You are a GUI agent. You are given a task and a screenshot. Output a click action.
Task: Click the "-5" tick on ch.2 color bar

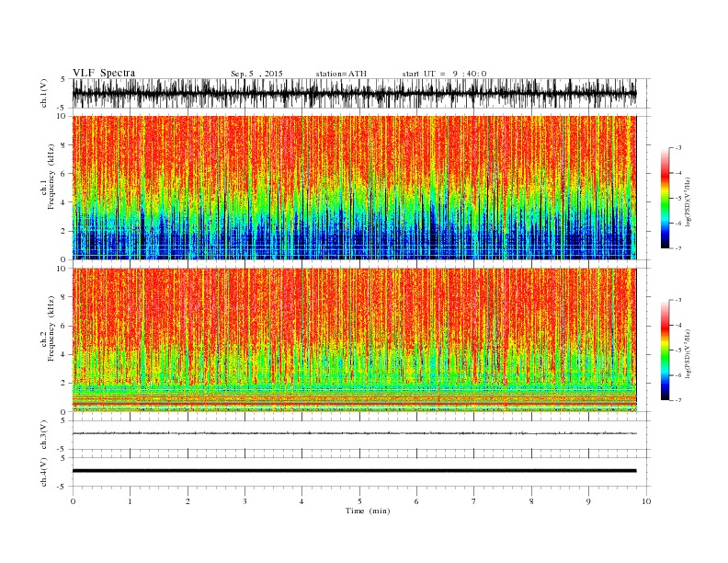678,350
